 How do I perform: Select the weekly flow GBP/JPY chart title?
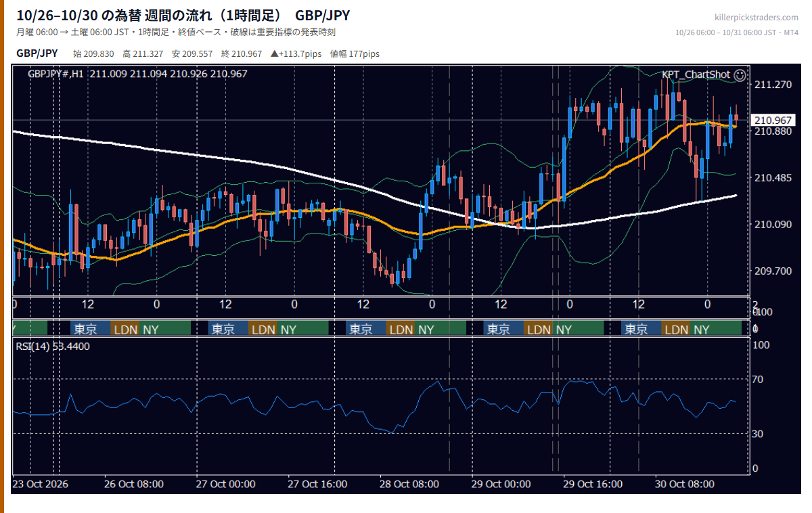point(183,15)
